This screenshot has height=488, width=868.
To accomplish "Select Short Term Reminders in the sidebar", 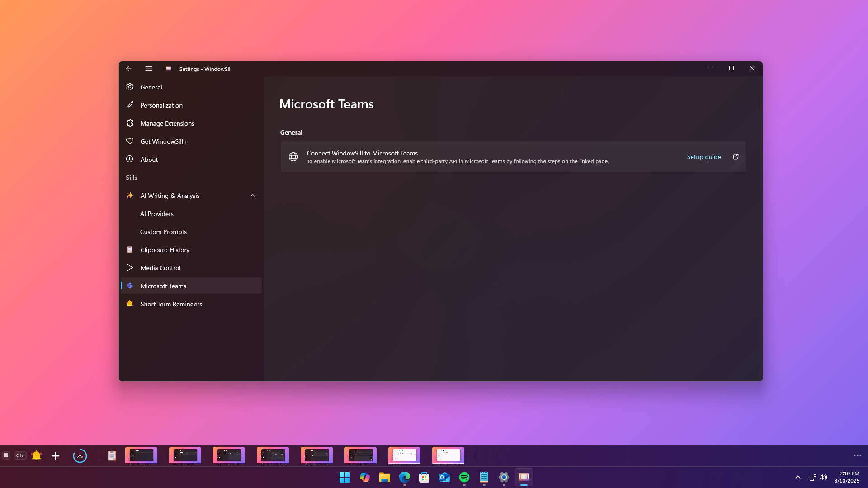I will (171, 304).
